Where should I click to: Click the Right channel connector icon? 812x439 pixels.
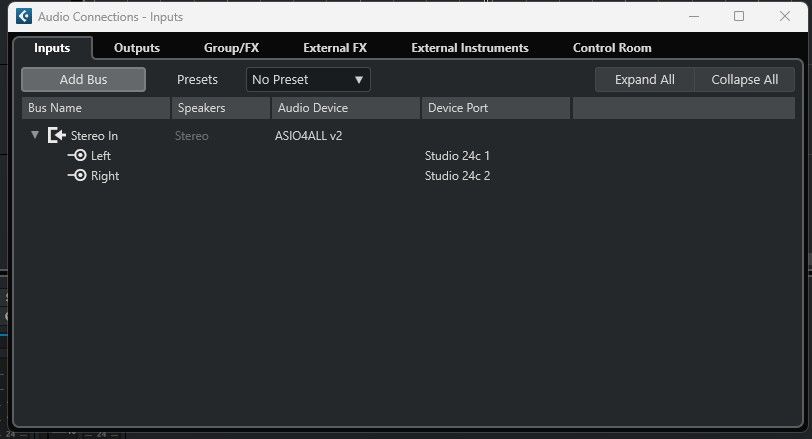77,175
